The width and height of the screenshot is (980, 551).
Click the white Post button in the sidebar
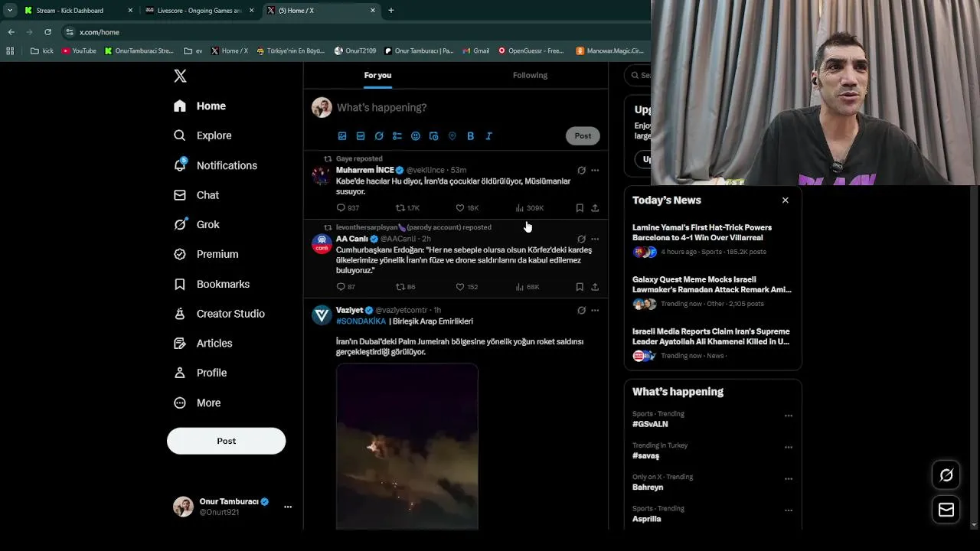pos(226,441)
